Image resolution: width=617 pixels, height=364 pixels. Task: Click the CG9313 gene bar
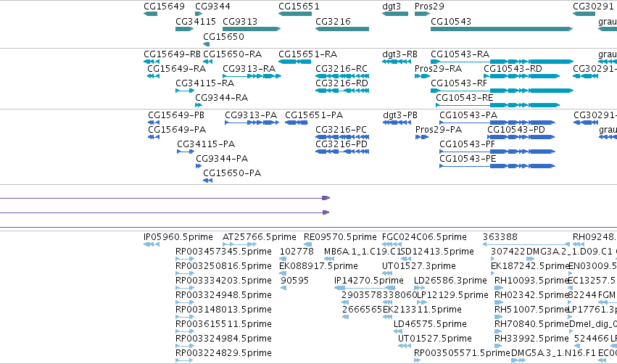coord(252,29)
